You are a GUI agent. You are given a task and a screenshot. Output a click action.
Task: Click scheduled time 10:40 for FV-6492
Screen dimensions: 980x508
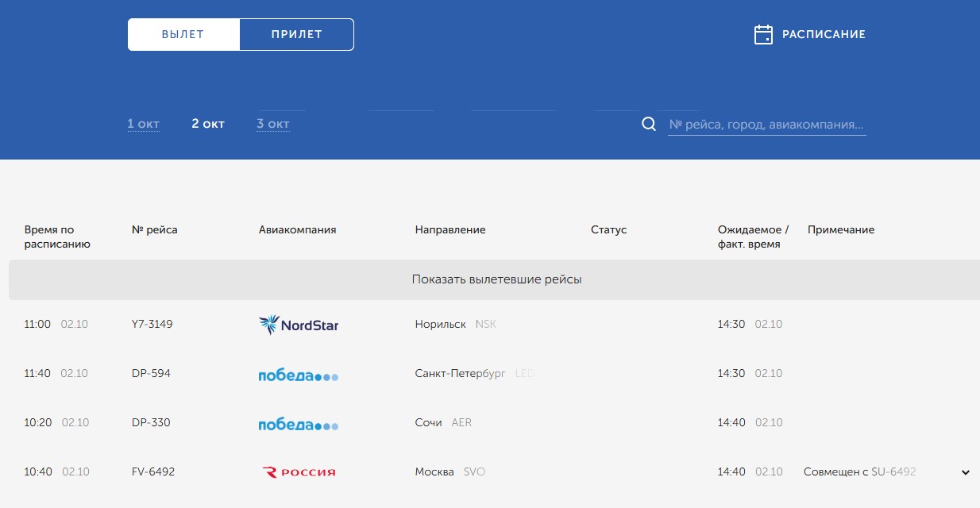(38, 471)
